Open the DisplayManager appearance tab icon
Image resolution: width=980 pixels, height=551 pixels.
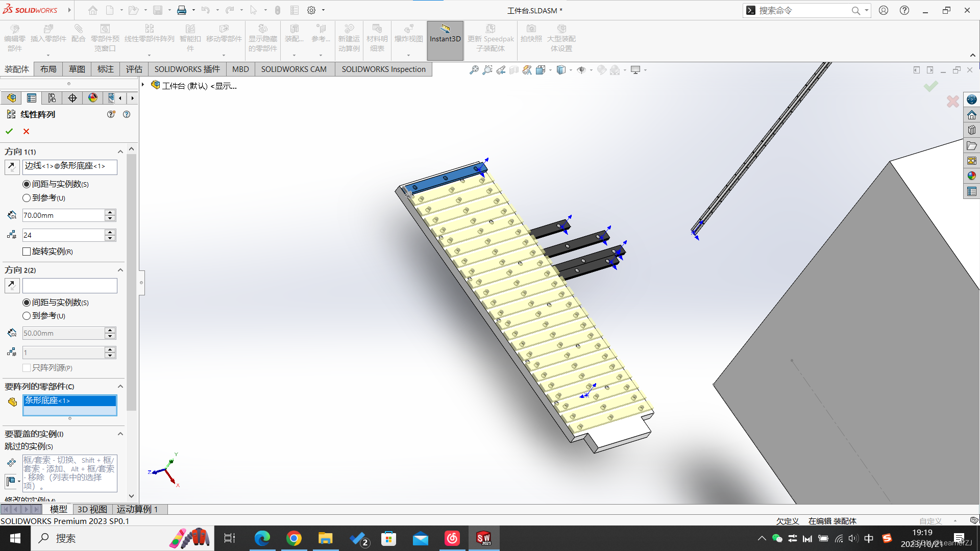(x=92, y=98)
